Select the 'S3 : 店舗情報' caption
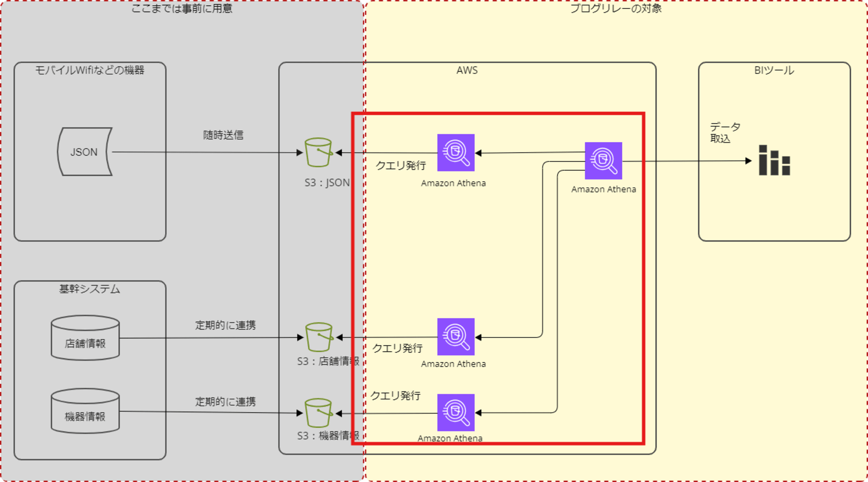 (328, 361)
